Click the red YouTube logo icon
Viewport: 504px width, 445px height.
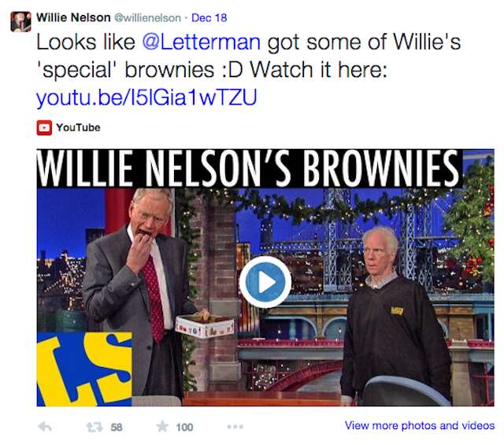44,128
